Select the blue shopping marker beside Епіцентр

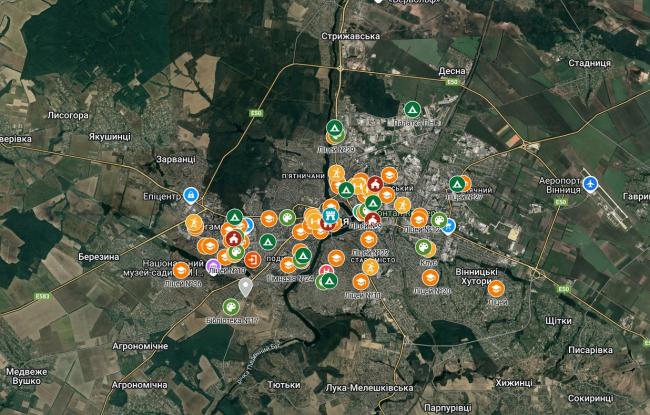click(192, 195)
